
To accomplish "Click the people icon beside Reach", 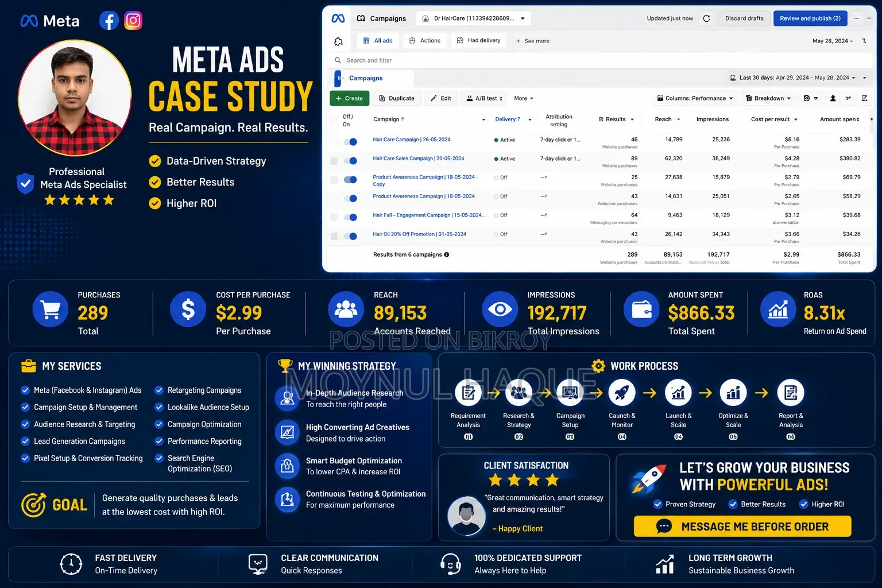I will (x=346, y=309).
